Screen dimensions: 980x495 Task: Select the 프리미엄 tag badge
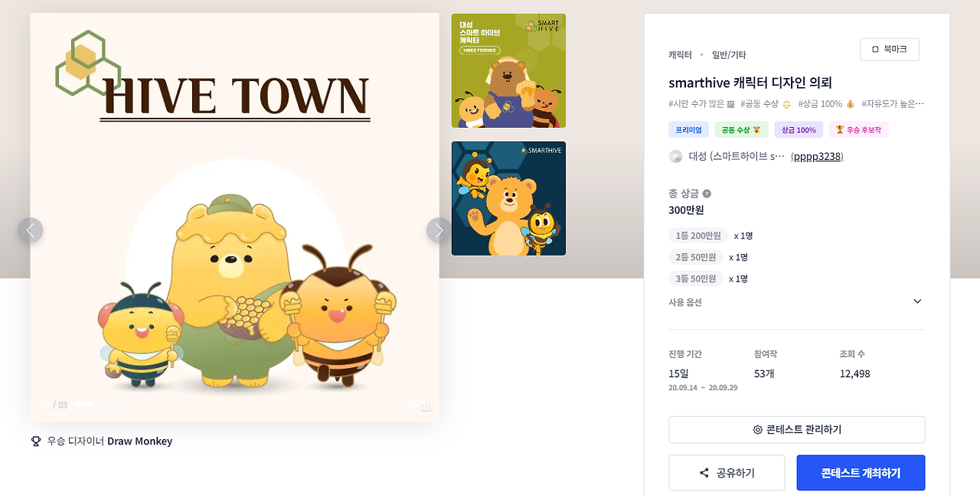point(689,130)
